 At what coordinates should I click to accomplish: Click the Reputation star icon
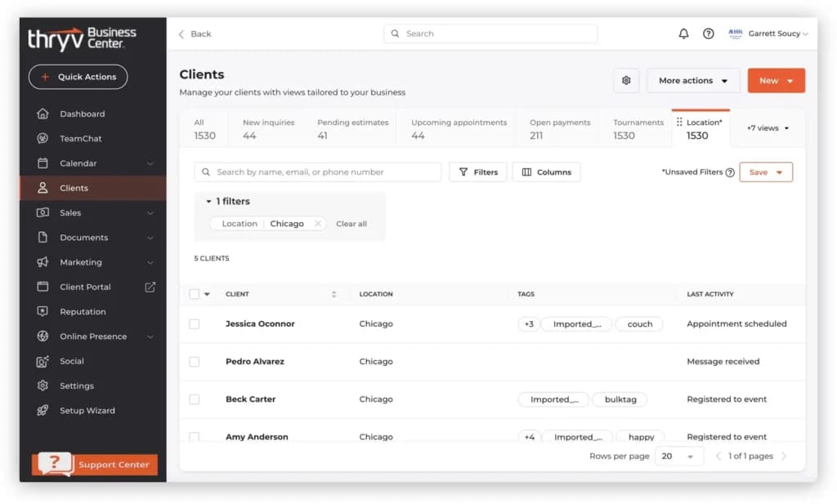click(x=43, y=311)
